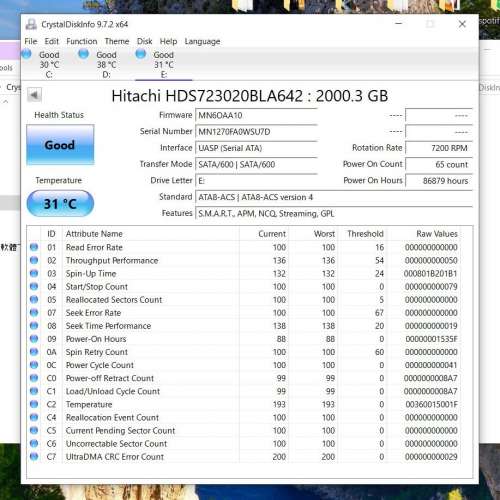The width and height of the screenshot is (500, 500).
Task: Click the Firmware field MN6OAA10
Action: tap(256, 115)
